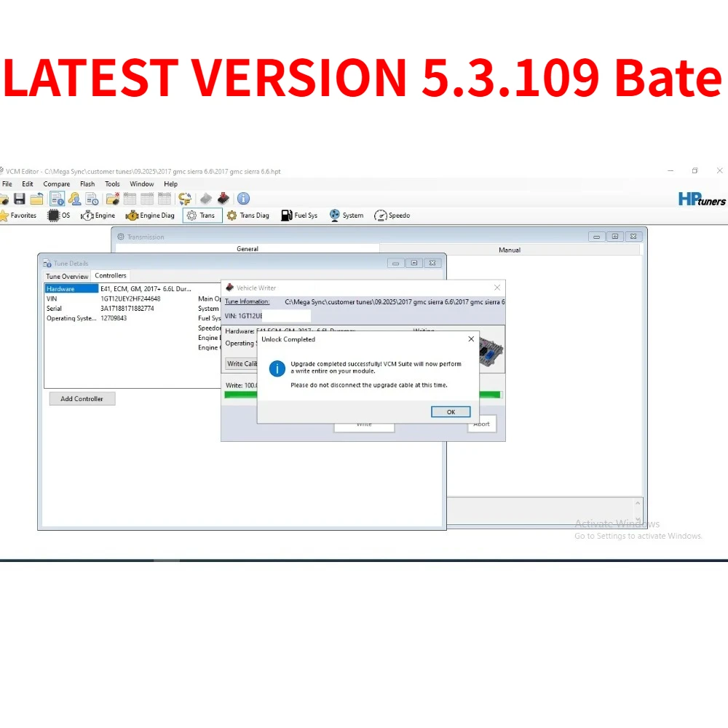Click the green write progress bar
Image resolution: width=728 pixels, height=728 pixels.
363,395
